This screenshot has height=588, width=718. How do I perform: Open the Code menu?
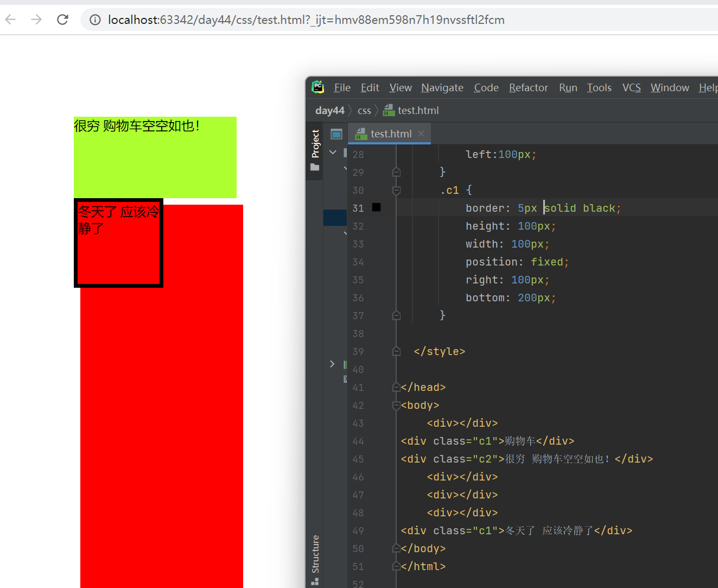[x=486, y=87]
